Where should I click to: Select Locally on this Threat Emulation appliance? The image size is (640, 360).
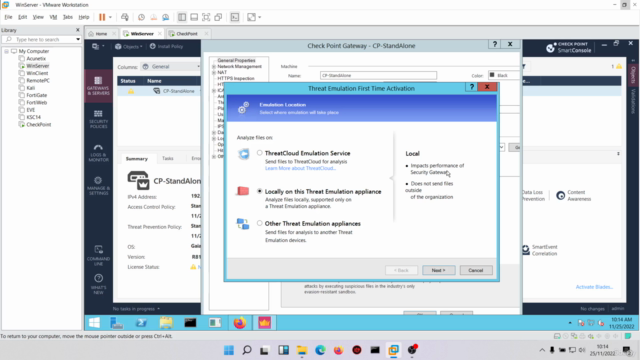tap(260, 191)
